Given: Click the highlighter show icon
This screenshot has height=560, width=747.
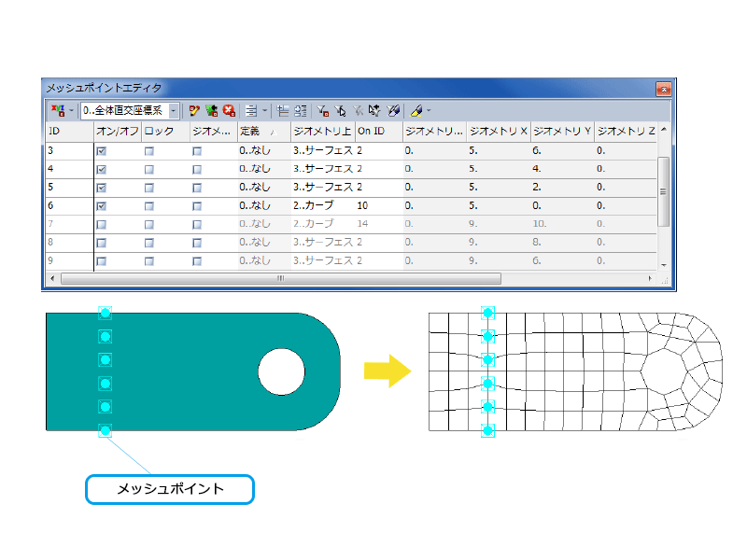Looking at the screenshot, I should point(416,111).
